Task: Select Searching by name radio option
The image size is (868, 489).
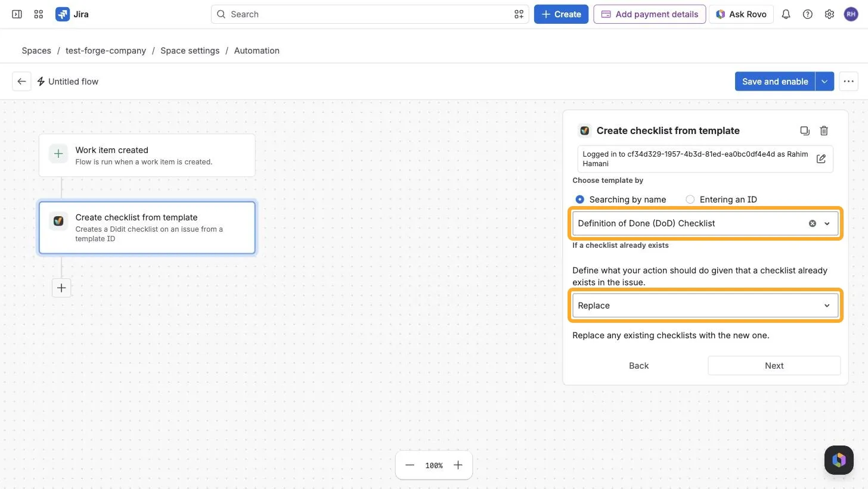Action: pyautogui.click(x=579, y=200)
